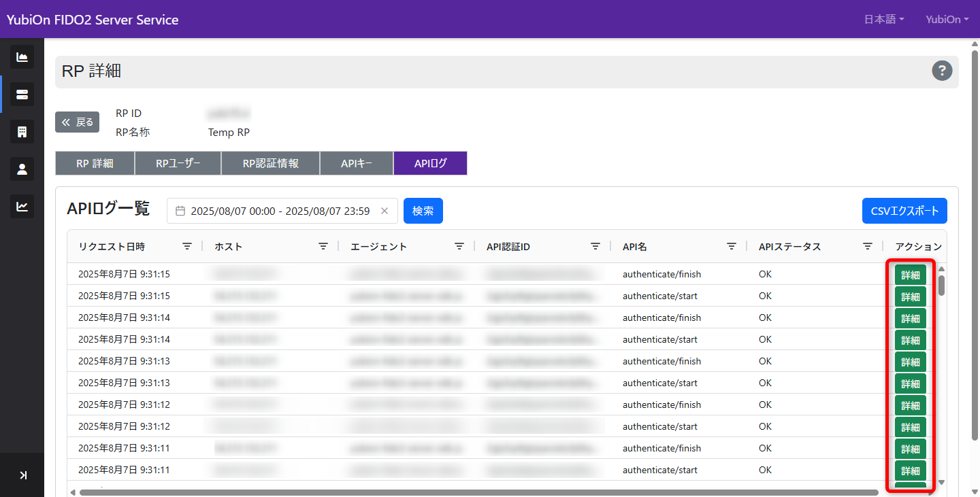Open help via the question mark icon
The image size is (980, 497).
point(942,70)
